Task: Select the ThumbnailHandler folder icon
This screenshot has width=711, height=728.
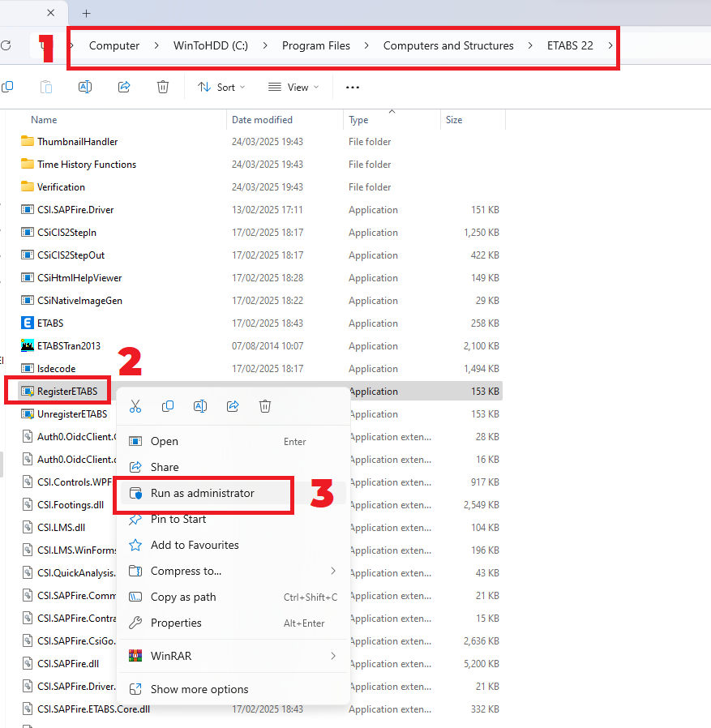Action: (x=28, y=141)
